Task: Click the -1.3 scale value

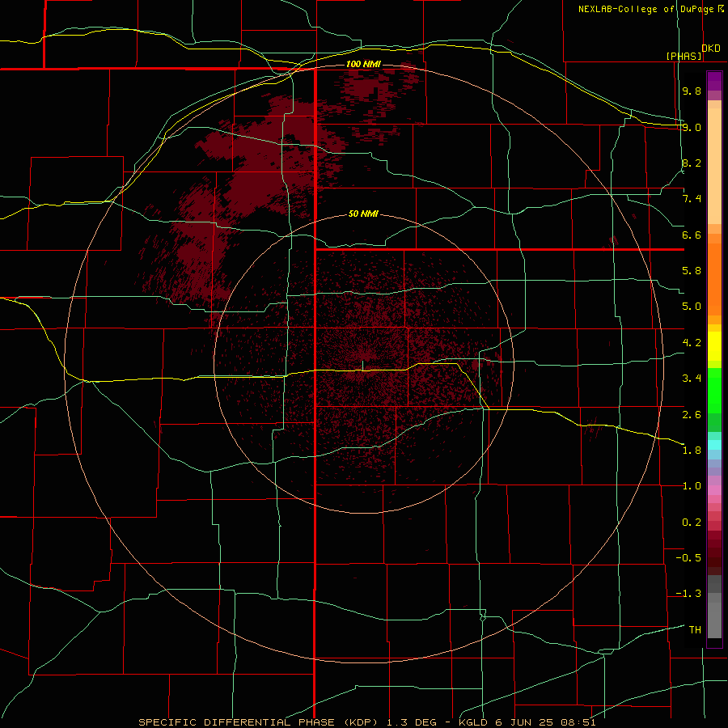Action: (x=688, y=594)
